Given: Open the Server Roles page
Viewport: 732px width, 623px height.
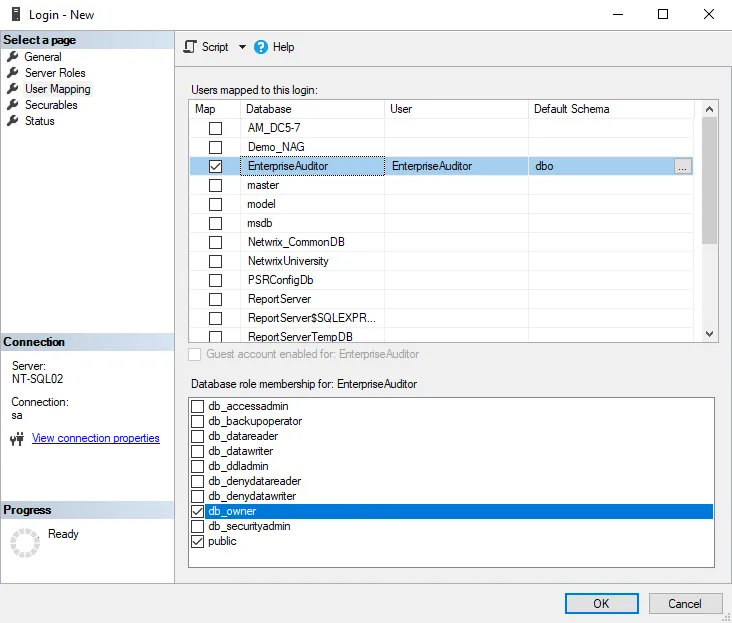Looking at the screenshot, I should [55, 73].
